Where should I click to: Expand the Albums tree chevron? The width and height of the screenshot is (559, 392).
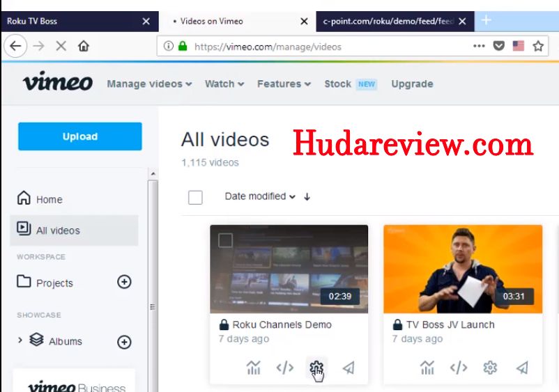coord(20,340)
